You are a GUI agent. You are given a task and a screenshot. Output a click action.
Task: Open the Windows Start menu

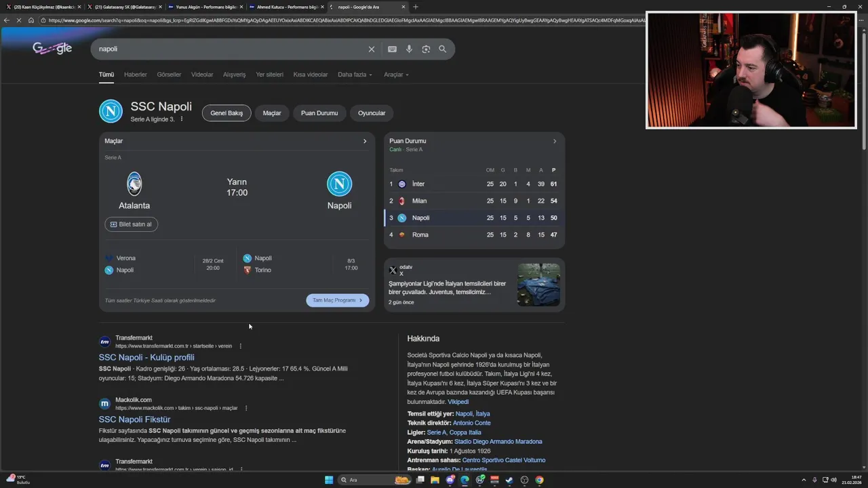(329, 480)
